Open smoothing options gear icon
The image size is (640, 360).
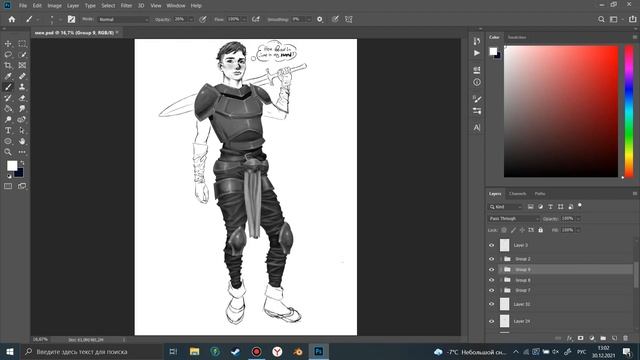[x=320, y=19]
